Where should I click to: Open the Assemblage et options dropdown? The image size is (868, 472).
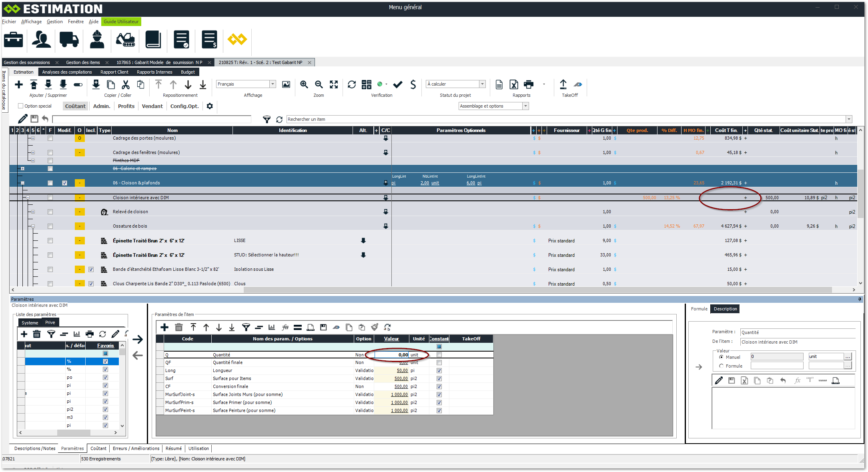(525, 106)
